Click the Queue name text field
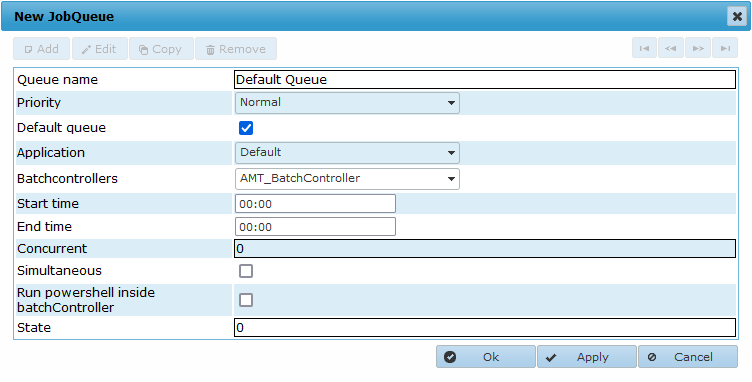The height and width of the screenshot is (382, 752). (485, 80)
